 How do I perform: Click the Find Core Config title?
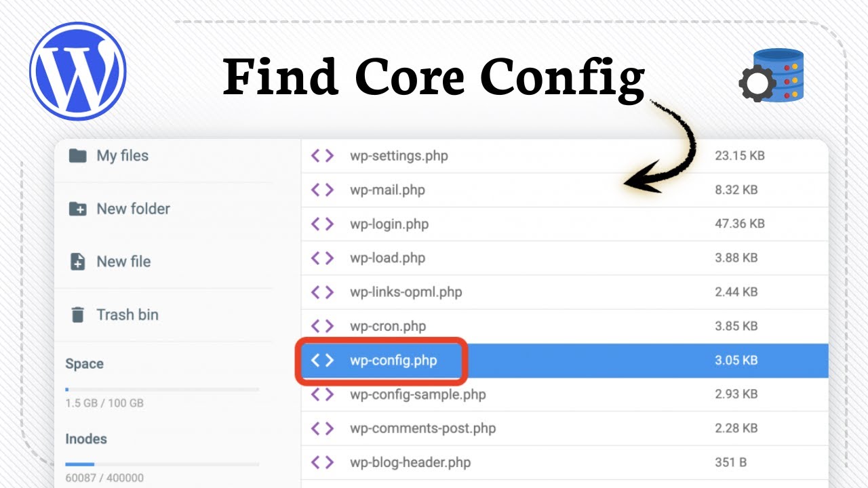point(434,78)
